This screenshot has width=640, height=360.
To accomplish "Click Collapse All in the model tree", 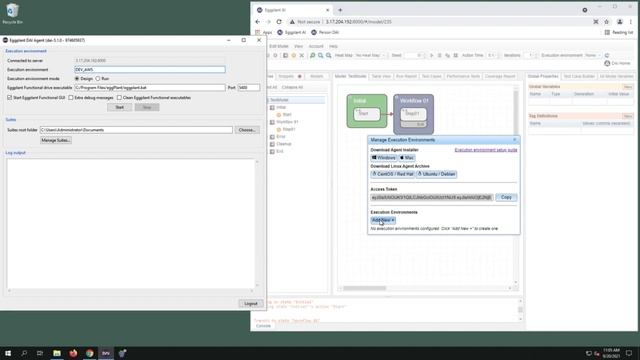I will pos(292,87).
